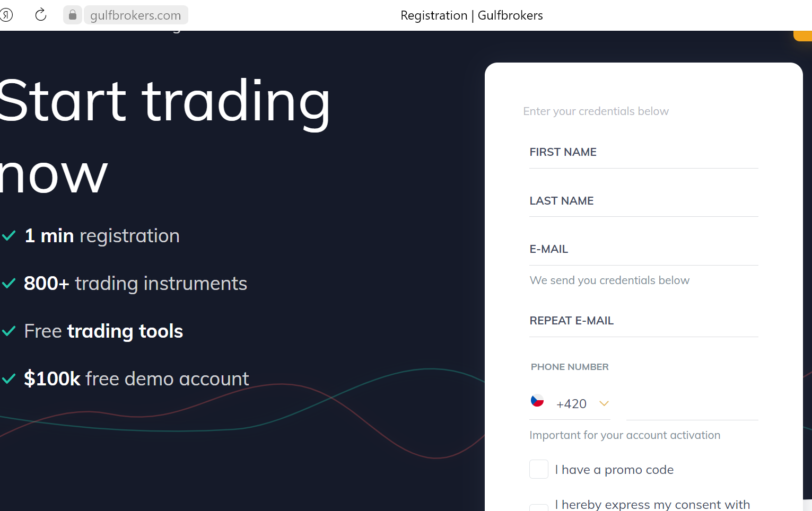Click checkmark icon beside Free trading tools
This screenshot has width=812, height=511.
(8, 331)
